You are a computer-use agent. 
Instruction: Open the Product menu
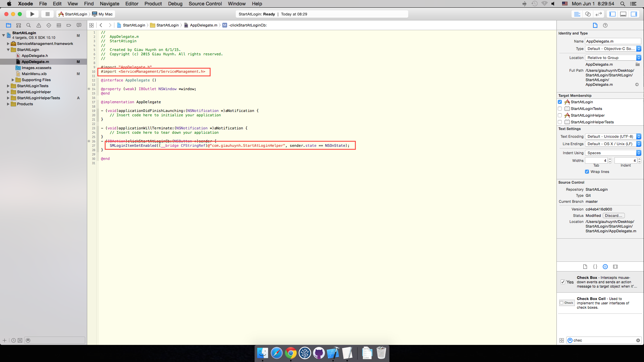tap(153, 4)
